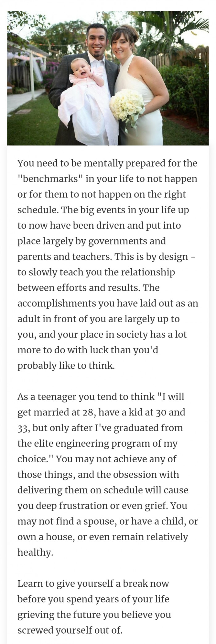The height and width of the screenshot is (644, 216).
Task: Click the paragraph beginning "As a teenager"
Action: point(108,474)
